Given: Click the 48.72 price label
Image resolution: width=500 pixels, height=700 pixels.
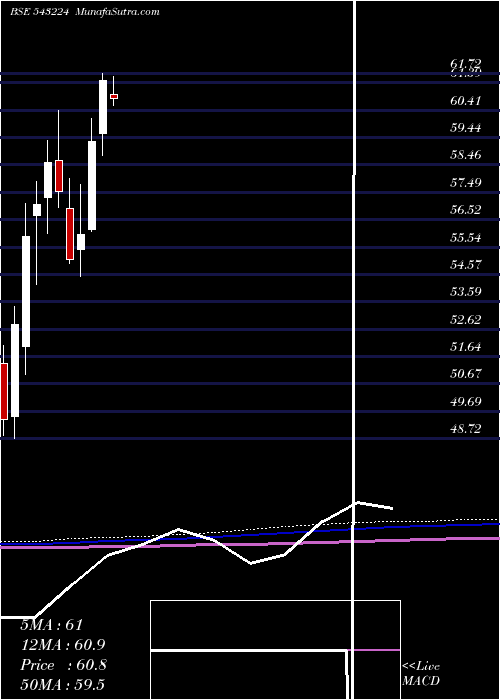Looking at the screenshot, I should (x=466, y=429).
